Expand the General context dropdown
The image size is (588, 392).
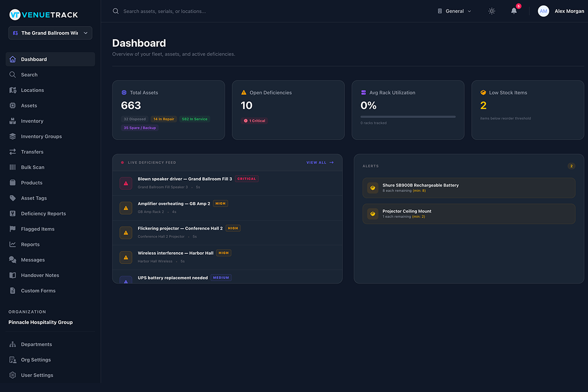(x=453, y=10)
